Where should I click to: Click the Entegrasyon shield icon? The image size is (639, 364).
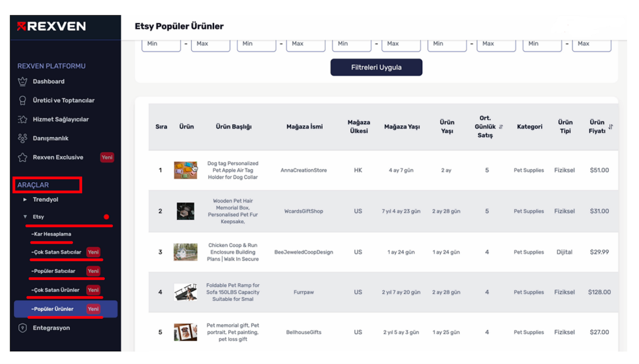(x=22, y=328)
